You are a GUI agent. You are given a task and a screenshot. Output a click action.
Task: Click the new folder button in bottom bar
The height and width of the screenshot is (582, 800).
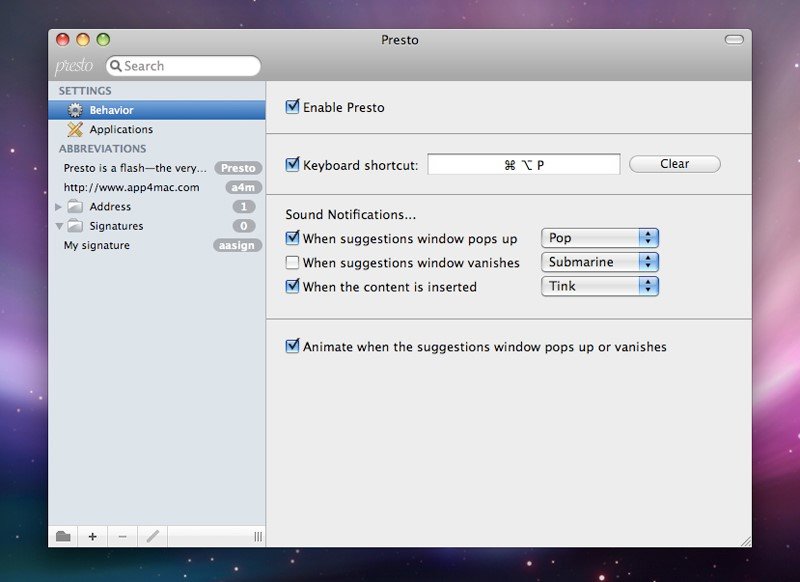pos(63,536)
